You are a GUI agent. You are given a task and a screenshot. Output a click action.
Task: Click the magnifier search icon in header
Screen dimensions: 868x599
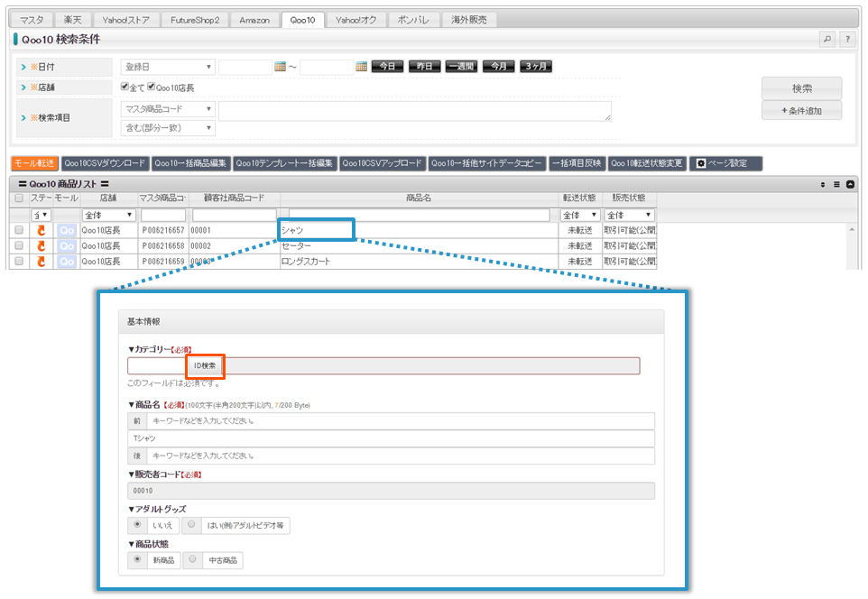827,40
